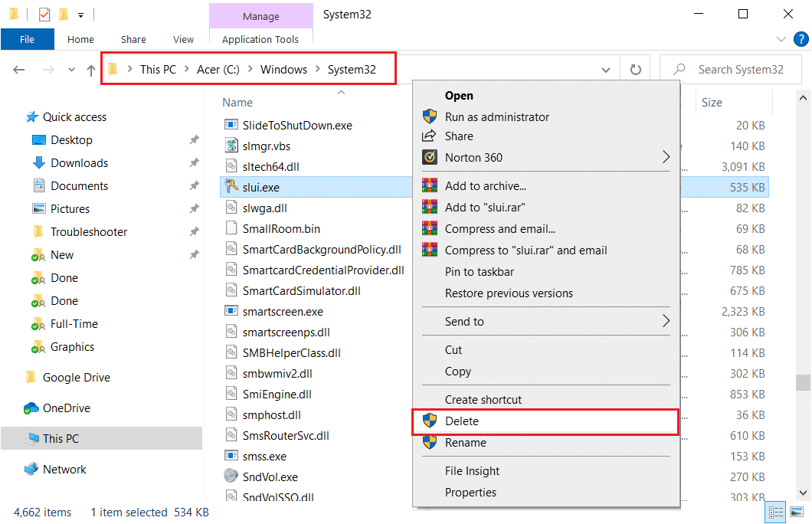Viewport: 812px width, 524px height.
Task: Click the SndVol.exe speaker icon
Action: 231,477
